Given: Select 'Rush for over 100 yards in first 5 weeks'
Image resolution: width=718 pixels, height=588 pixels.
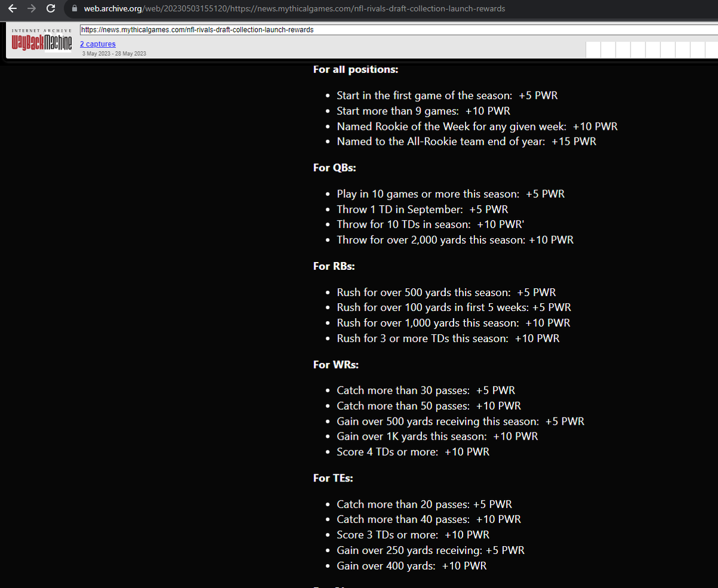Looking at the screenshot, I should (454, 307).
